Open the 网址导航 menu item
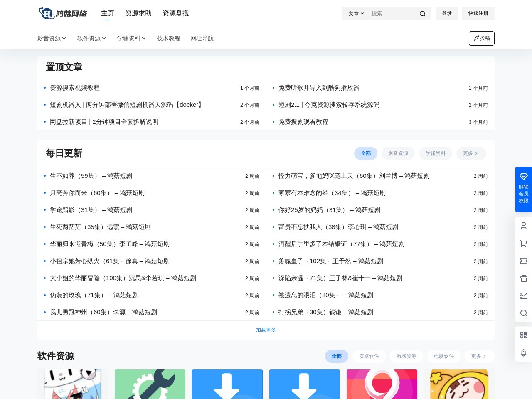532x399 pixels. point(202,38)
